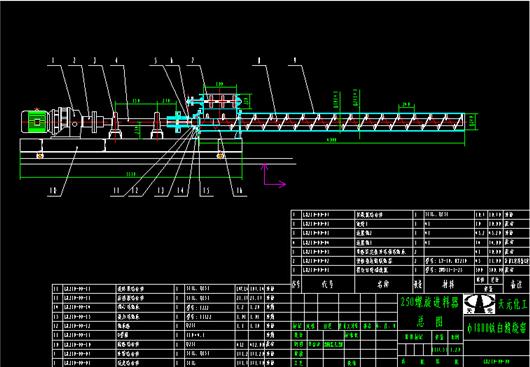
Task: Select the cyan feed hopper inlet assembly
Action: [219, 101]
